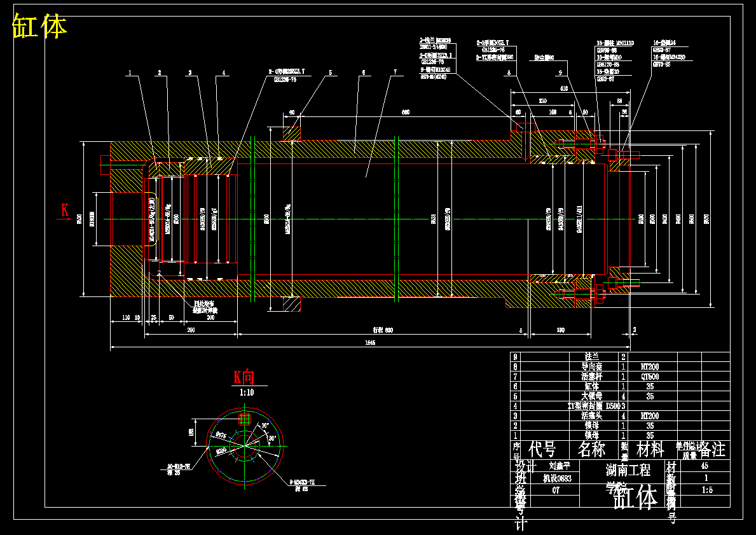Click the 名称 column header
Screen dimensions: 756x535
click(x=591, y=450)
